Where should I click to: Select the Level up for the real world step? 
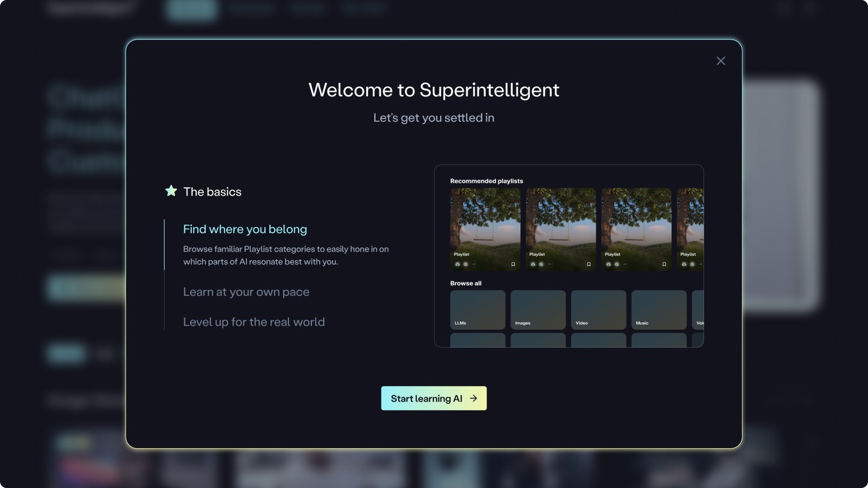click(x=254, y=322)
